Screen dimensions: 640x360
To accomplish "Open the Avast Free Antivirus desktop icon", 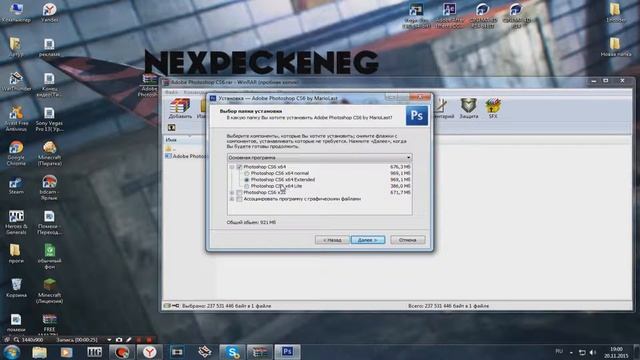I will click(16, 119).
